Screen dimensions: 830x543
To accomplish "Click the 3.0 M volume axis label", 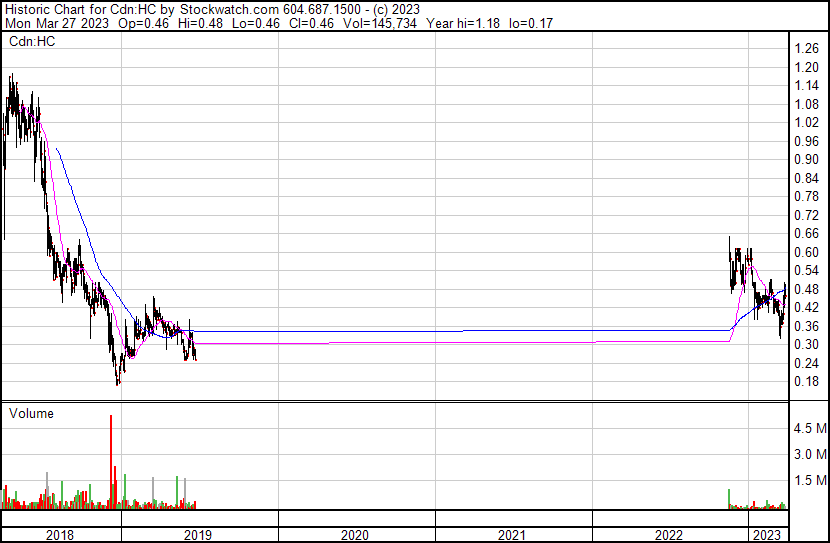I will [810, 454].
